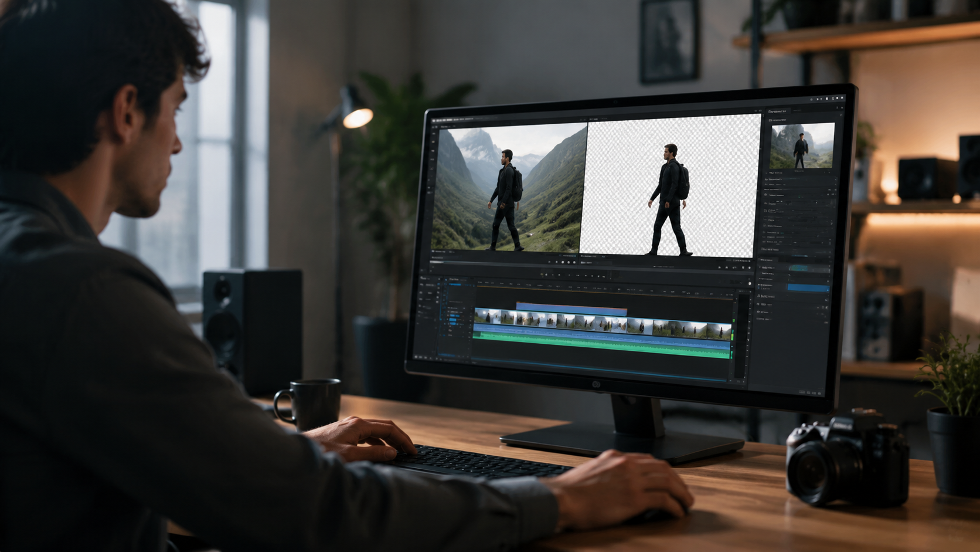The image size is (980, 552).
Task: Click the timeline ruler above the tracks
Action: tap(604, 287)
